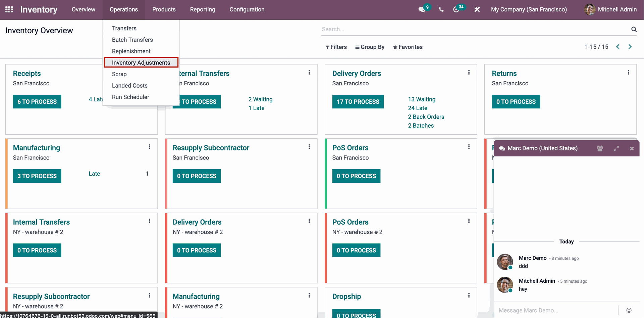Open the Products menu
This screenshot has width=644, height=318.
(x=164, y=9)
